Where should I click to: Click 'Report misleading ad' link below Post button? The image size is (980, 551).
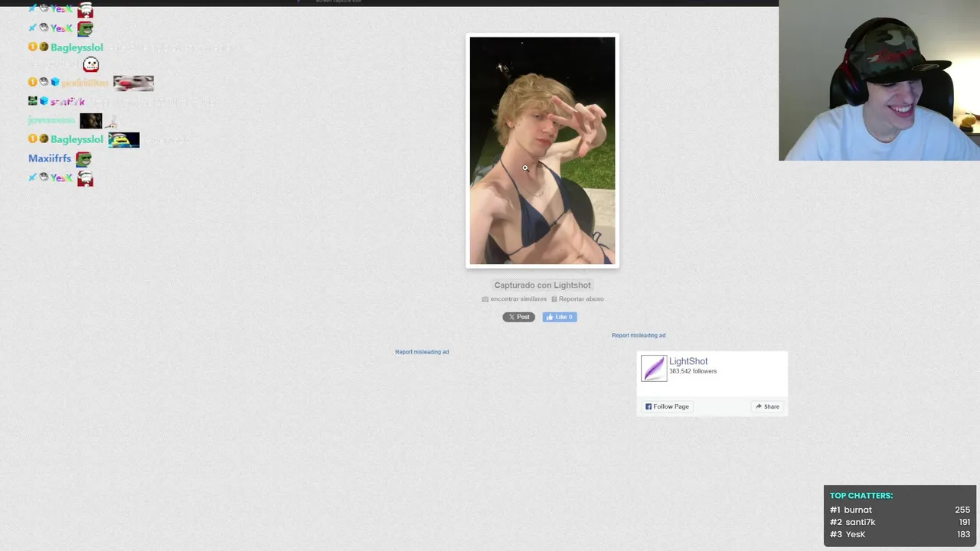pyautogui.click(x=422, y=352)
